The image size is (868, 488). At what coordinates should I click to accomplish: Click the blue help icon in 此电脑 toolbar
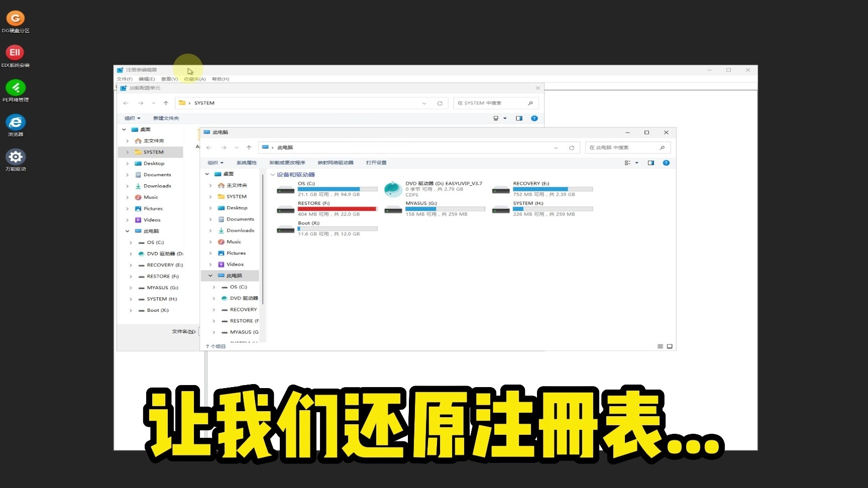(667, 163)
